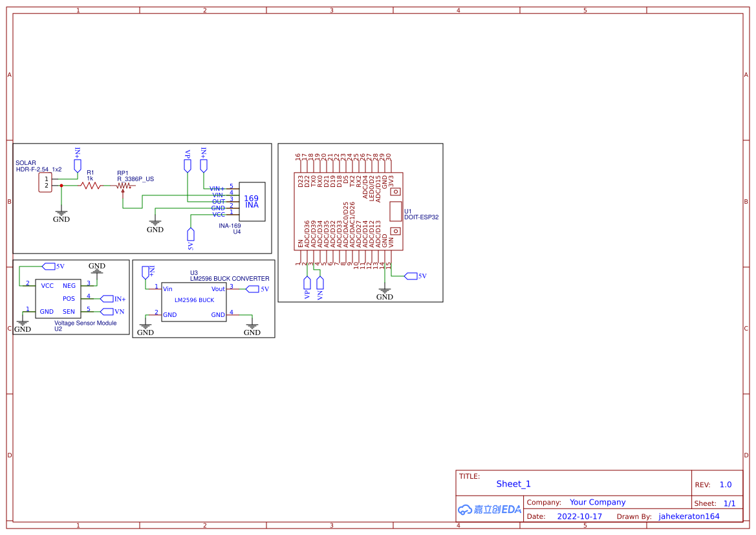The height and width of the screenshot is (535, 756).
Task: Select the date 2022-10-17 in title block
Action: (x=579, y=516)
